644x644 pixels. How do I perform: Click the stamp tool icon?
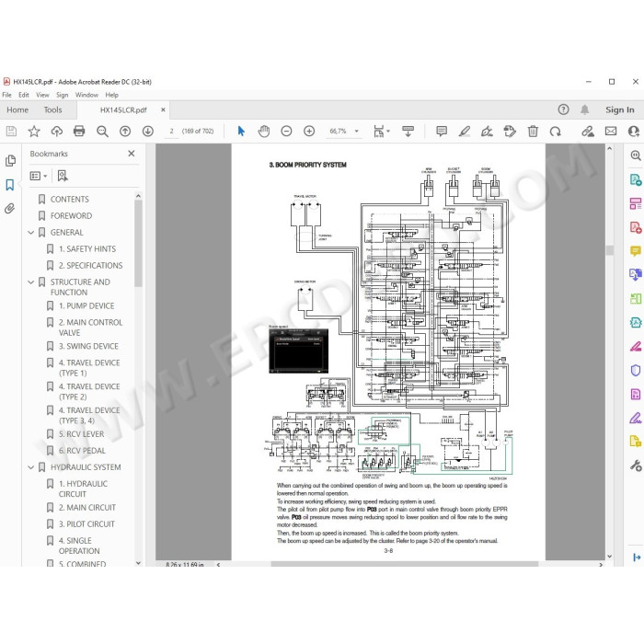(510, 131)
